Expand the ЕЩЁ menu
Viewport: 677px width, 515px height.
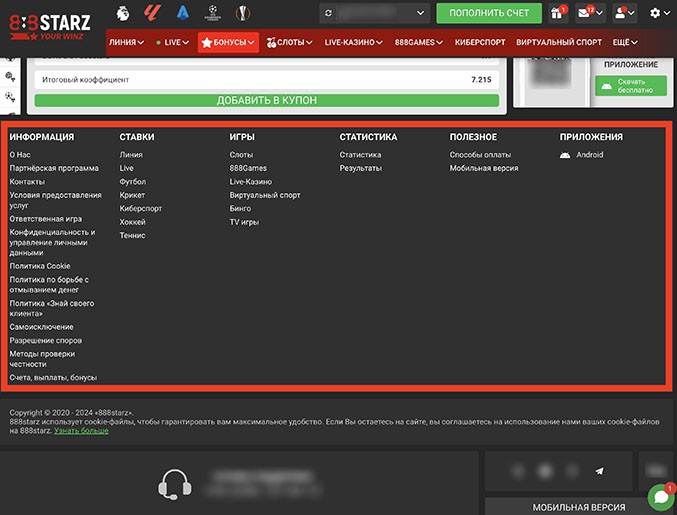tap(626, 43)
